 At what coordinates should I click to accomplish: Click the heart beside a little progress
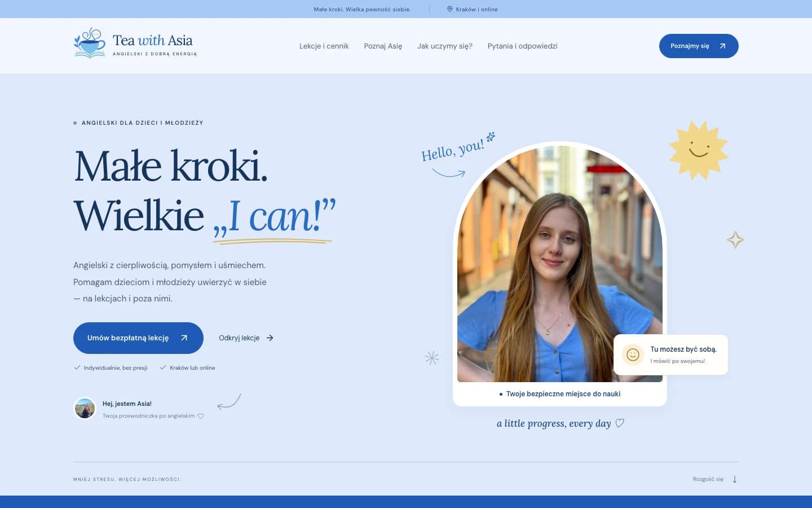(620, 423)
